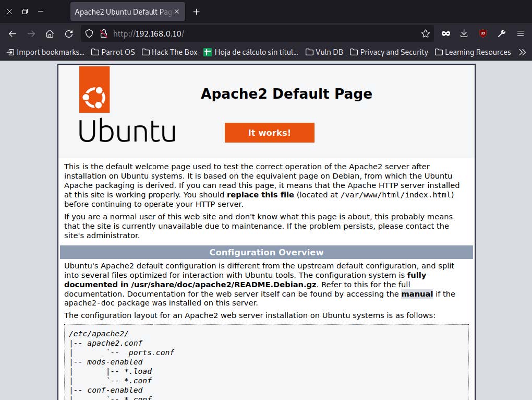Restore the window with the restore button

click(x=25, y=11)
